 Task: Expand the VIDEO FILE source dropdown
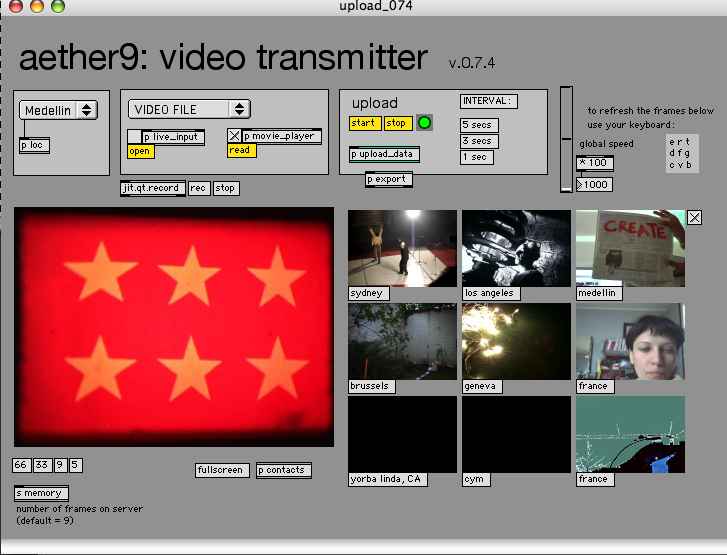coord(188,109)
